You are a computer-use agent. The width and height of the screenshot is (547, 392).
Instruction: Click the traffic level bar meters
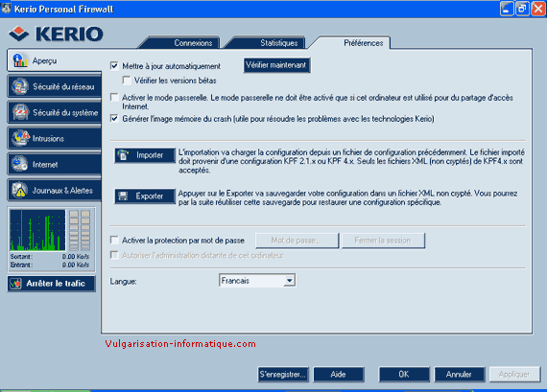[80, 230]
